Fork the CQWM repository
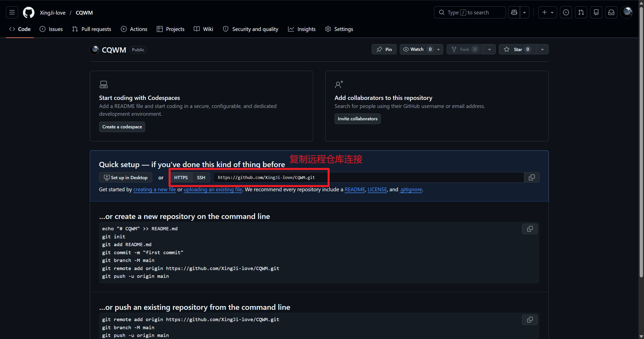644x339 pixels. pyautogui.click(x=465, y=49)
